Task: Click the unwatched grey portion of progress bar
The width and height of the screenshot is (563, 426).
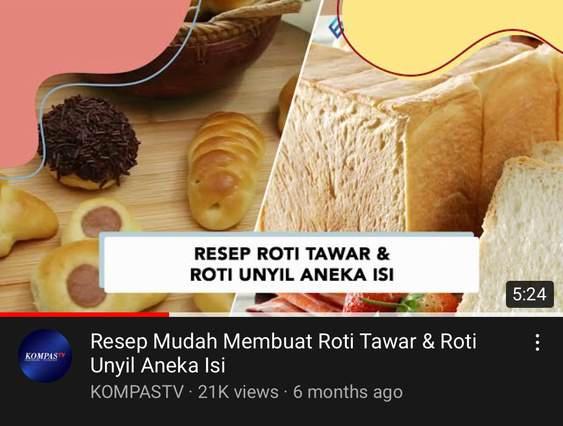Action: pos(366,315)
